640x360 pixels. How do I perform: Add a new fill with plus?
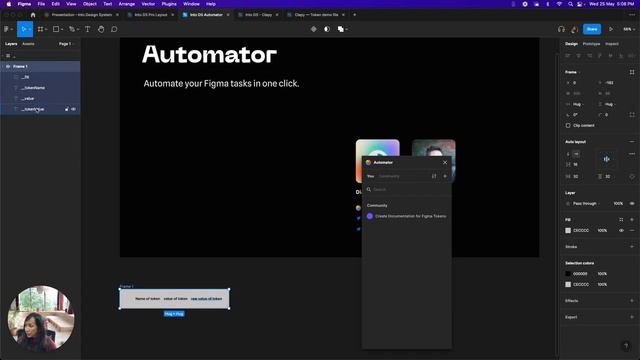click(x=632, y=220)
